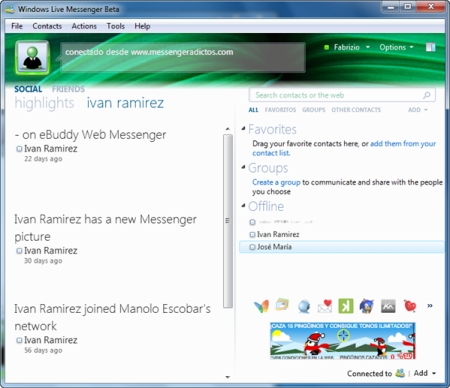450x388 pixels.
Task: Switch layout using the compact view icon
Action: pyautogui.click(x=430, y=47)
